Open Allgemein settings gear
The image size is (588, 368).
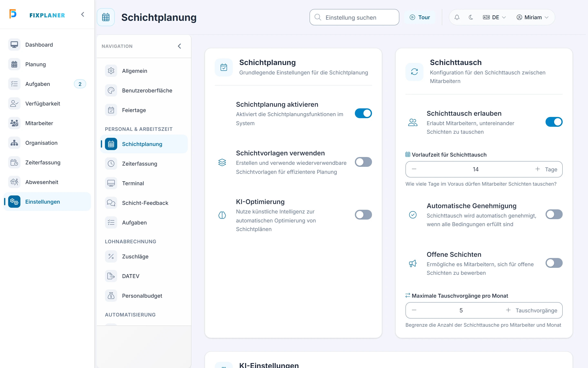144,71
